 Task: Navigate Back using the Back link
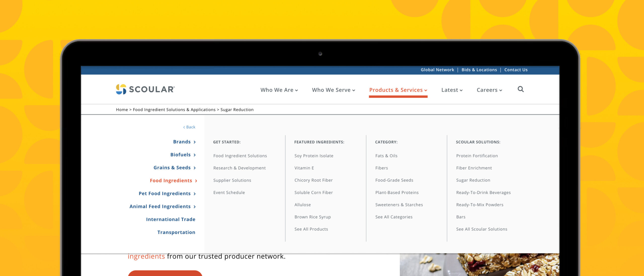(x=189, y=127)
